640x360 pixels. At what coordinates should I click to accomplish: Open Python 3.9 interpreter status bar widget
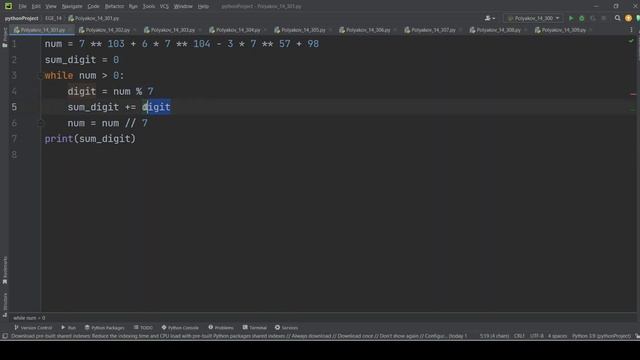pyautogui.click(x=601, y=336)
